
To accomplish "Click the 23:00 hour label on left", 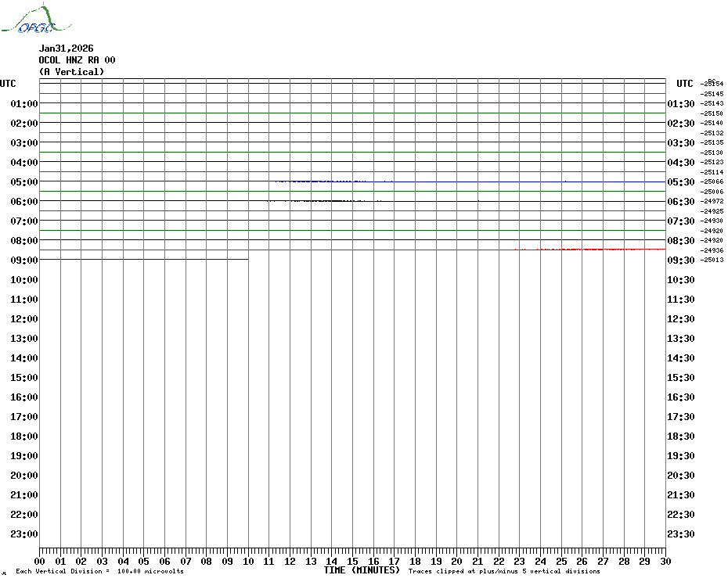I will (x=24, y=534).
